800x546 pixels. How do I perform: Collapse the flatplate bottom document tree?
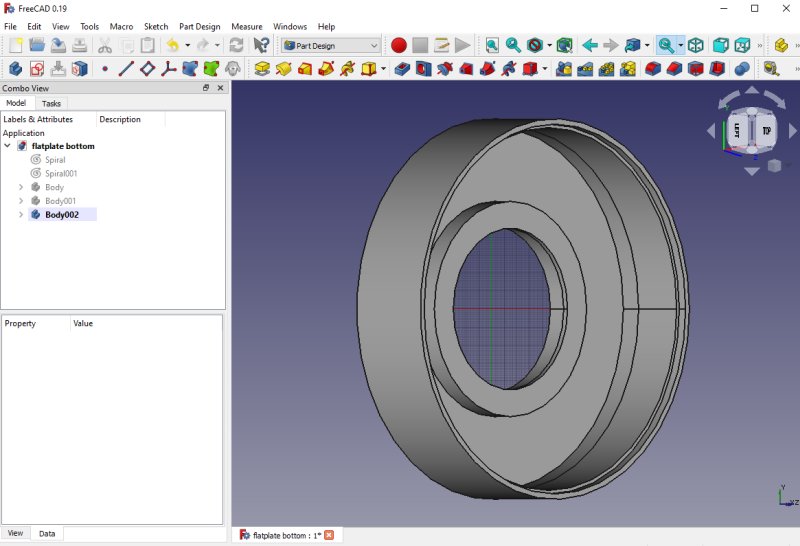click(8, 146)
